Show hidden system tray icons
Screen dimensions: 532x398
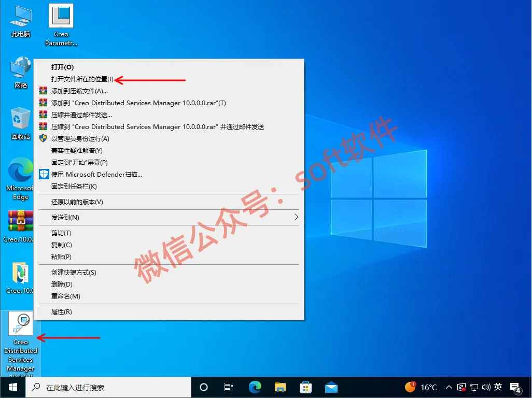pos(449,387)
